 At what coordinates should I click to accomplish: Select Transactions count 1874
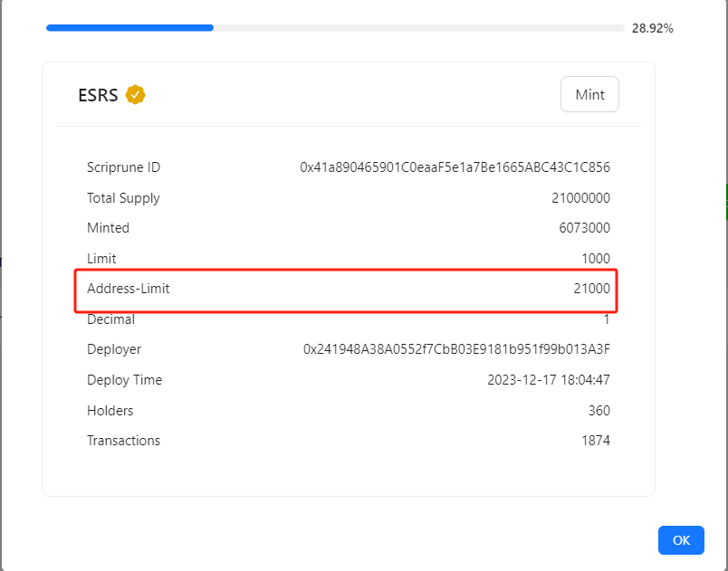596,440
